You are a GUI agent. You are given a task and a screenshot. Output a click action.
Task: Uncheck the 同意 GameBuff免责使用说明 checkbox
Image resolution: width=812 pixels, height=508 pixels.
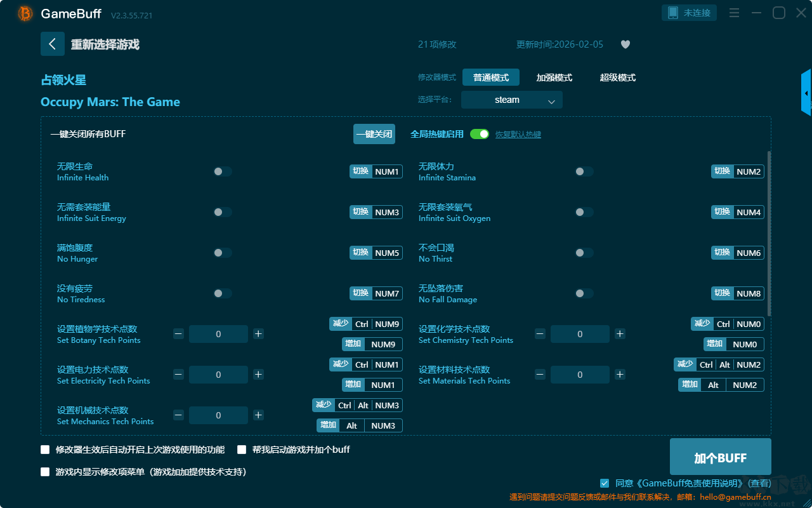pyautogui.click(x=605, y=483)
